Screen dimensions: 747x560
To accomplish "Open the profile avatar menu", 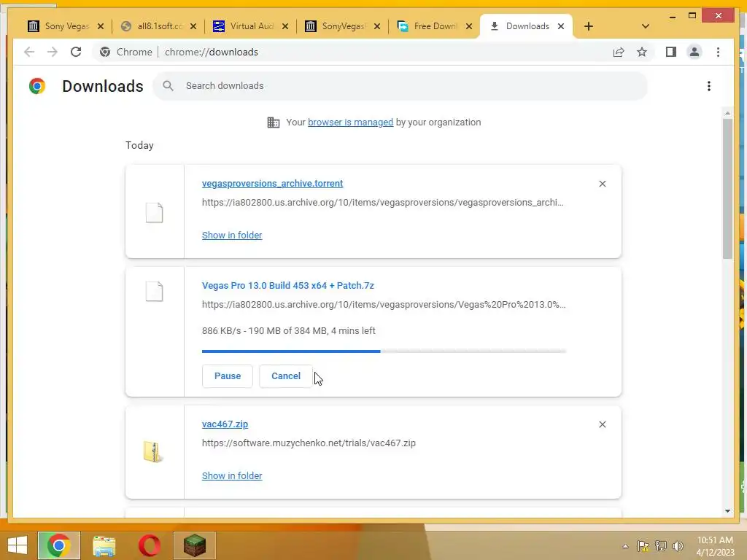I will [x=694, y=52].
